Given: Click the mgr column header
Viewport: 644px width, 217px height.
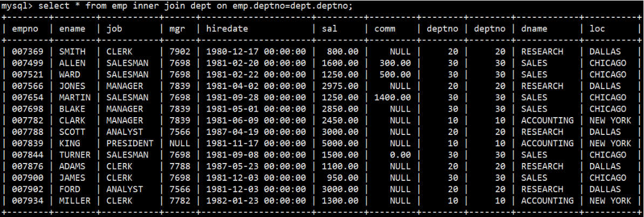Looking at the screenshot, I should tap(178, 30).
